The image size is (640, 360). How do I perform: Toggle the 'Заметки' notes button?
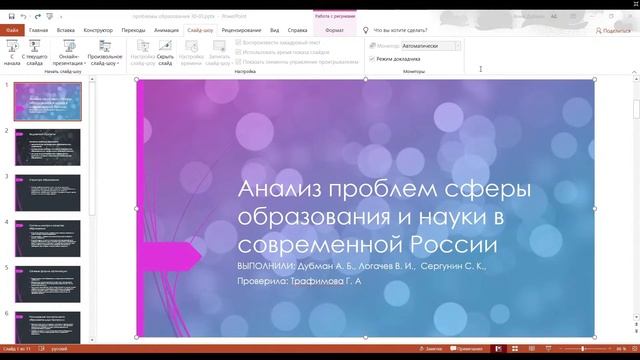tap(431, 349)
